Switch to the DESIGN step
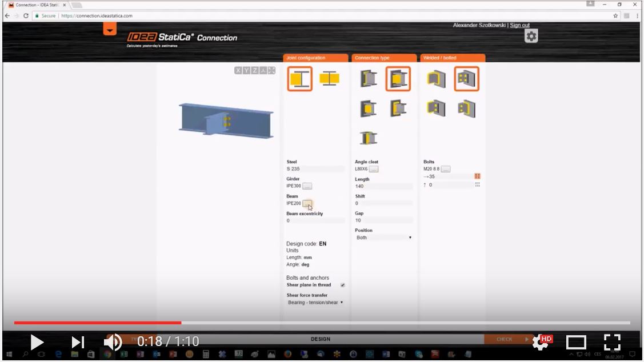This screenshot has width=644, height=362. coord(321,339)
